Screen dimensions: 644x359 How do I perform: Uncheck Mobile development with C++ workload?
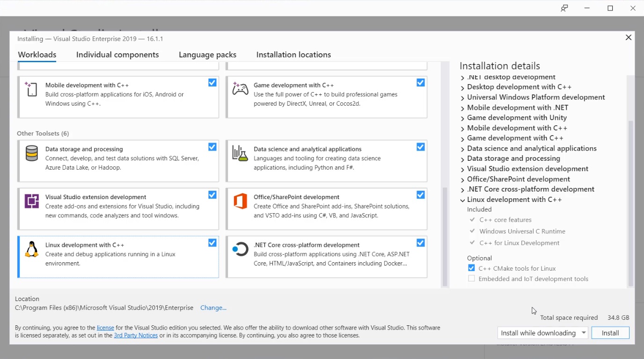[212, 83]
